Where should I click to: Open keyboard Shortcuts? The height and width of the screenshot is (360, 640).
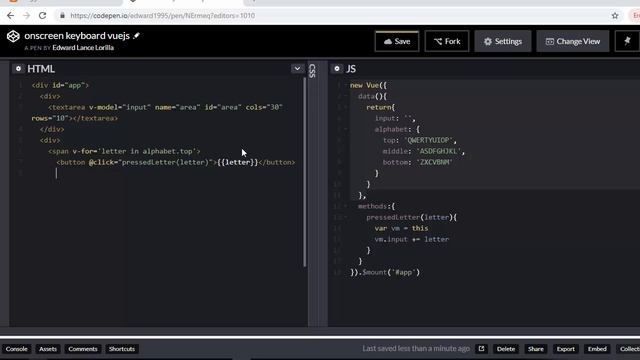tap(122, 349)
